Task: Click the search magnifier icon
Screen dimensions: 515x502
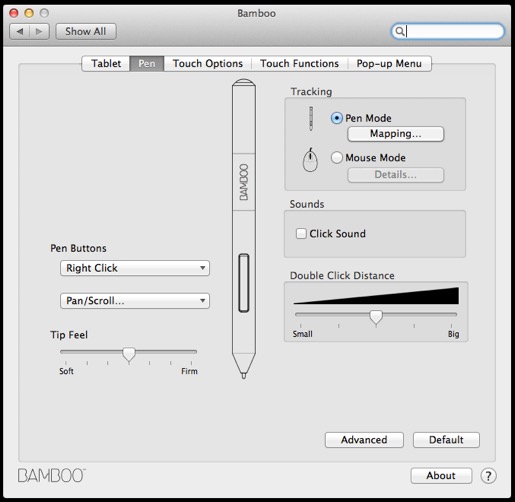Action: click(x=399, y=31)
